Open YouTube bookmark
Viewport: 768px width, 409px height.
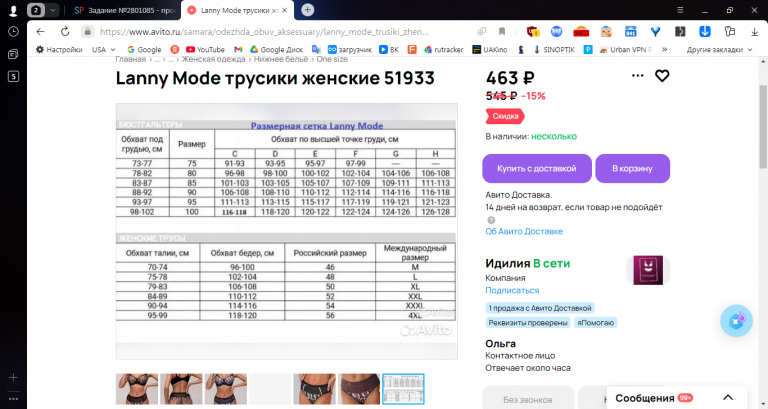coord(205,49)
